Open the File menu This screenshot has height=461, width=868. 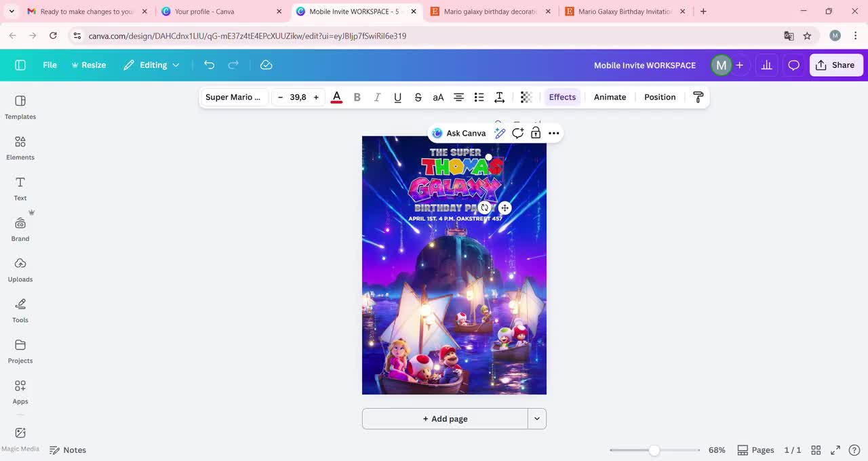point(50,64)
